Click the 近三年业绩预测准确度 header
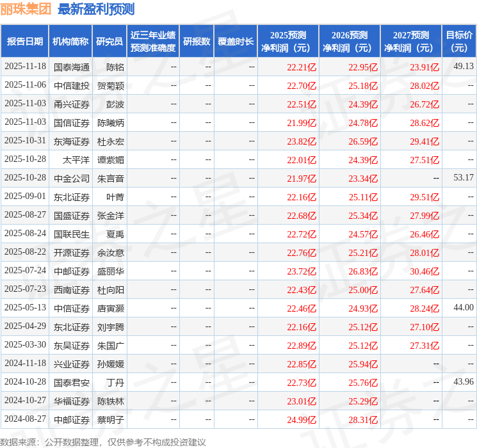 pos(152,42)
